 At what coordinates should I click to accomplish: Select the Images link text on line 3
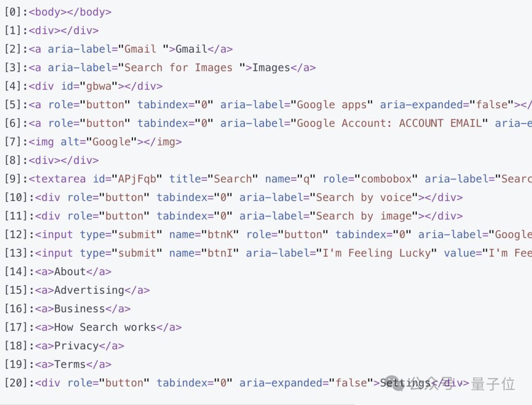[x=271, y=67]
